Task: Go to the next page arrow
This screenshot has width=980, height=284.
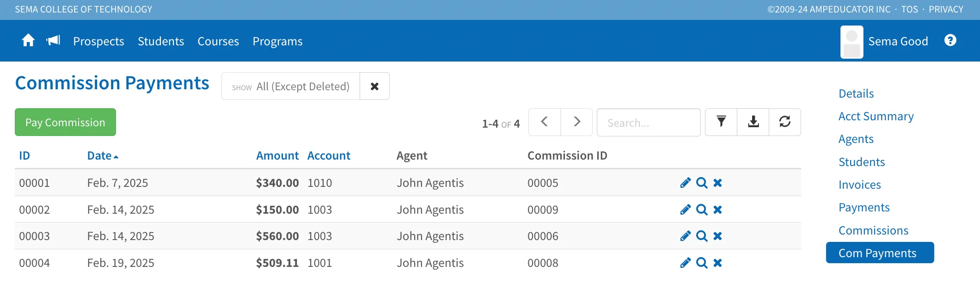Action: coord(576,122)
